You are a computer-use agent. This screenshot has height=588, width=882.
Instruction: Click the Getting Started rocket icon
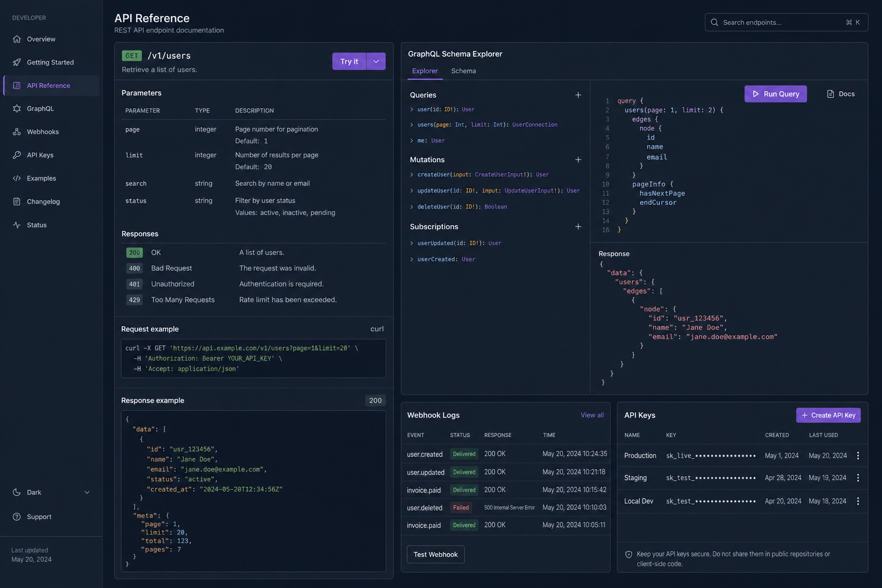click(x=17, y=62)
